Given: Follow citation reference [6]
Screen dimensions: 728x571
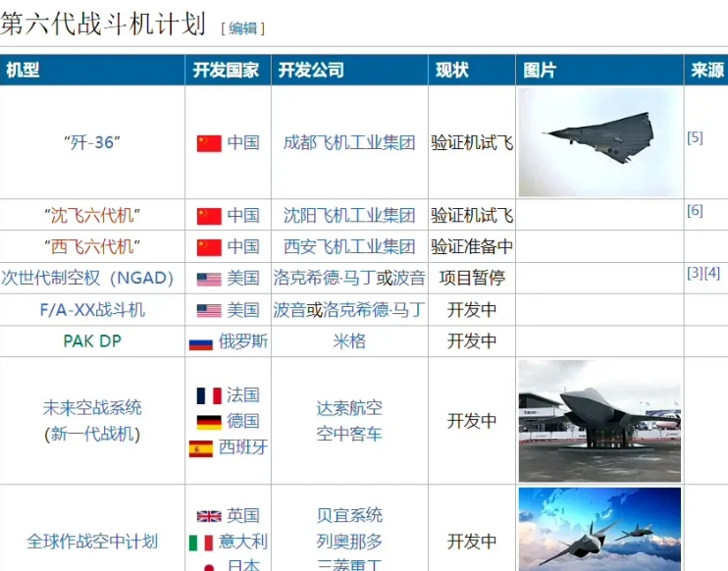Looking at the screenshot, I should pyautogui.click(x=695, y=210).
